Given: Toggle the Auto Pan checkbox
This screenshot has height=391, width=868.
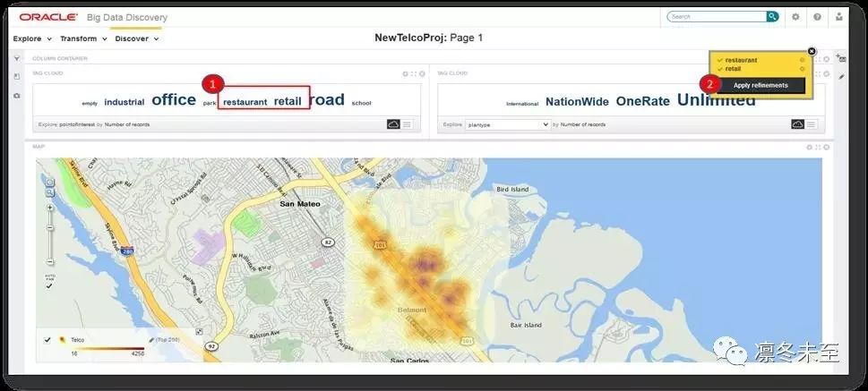Looking at the screenshot, I should pos(49,286).
